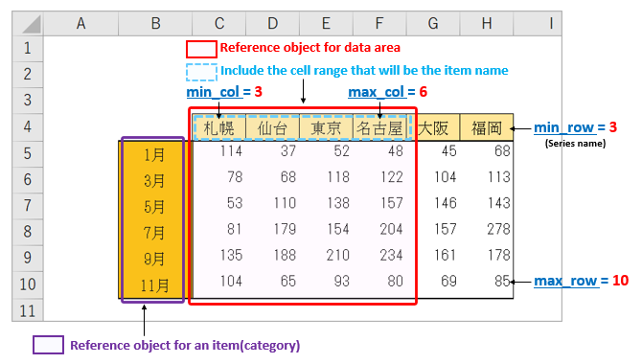Screen dimensions: 642x364
Task: Click the purple legend box below sheet
Action: [x=48, y=345]
